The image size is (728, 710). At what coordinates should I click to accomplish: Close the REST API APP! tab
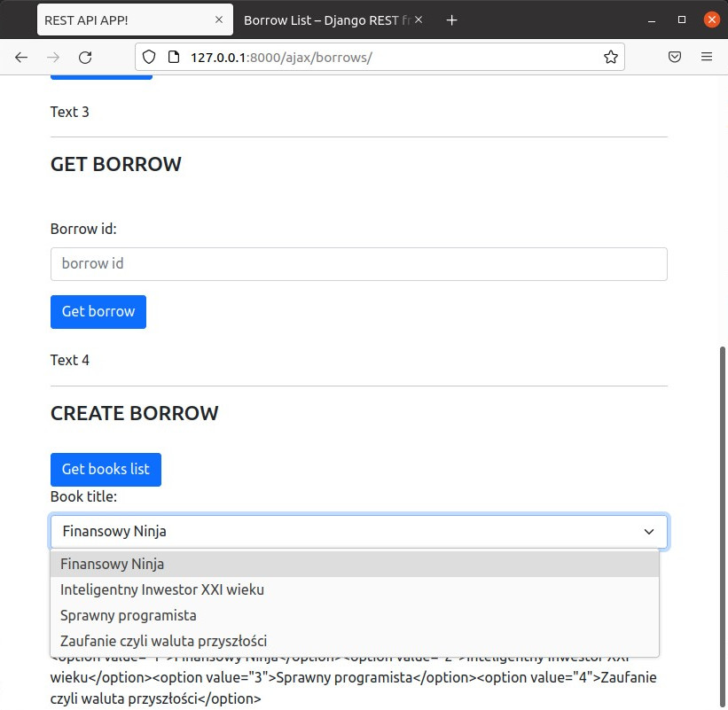[219, 20]
